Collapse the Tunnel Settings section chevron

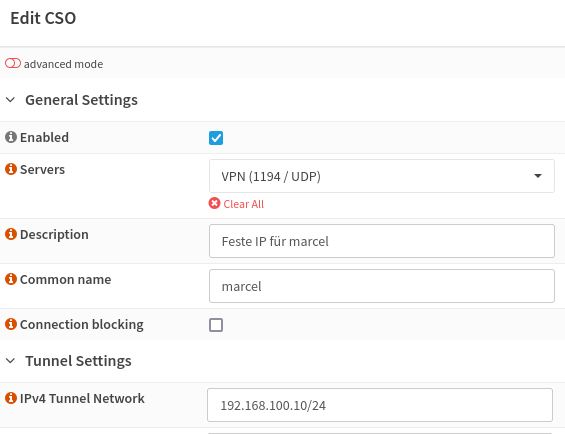(11, 361)
